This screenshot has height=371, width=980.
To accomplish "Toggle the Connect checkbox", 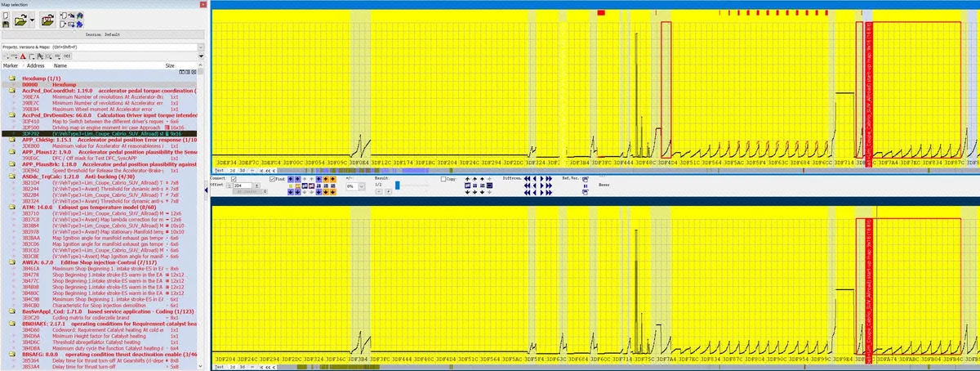I will (234, 179).
